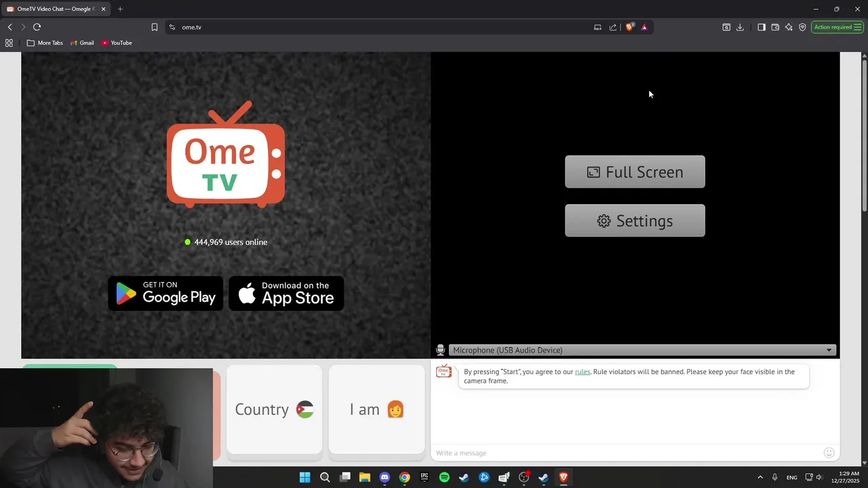Image resolution: width=868 pixels, height=488 pixels.
Task: Click Download on the App Store badge
Action: (286, 293)
